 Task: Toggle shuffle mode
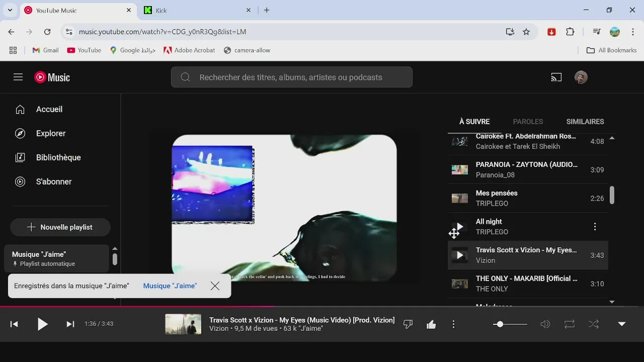point(594,324)
